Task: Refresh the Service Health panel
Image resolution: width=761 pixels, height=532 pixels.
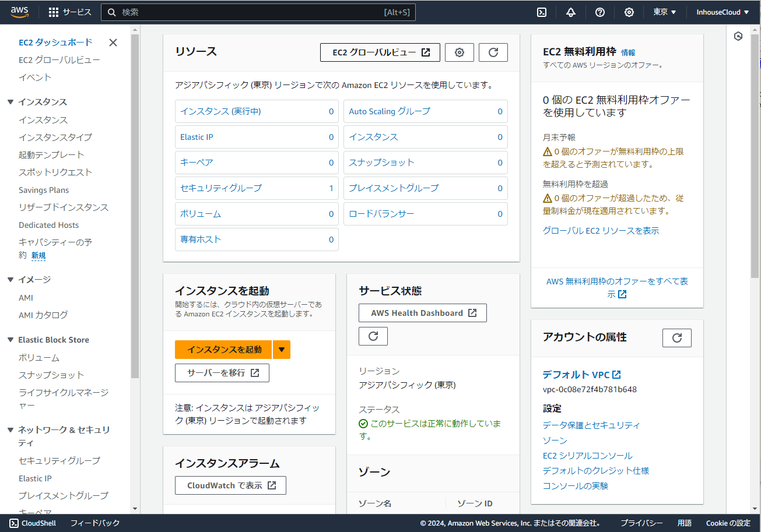Action: [x=373, y=336]
